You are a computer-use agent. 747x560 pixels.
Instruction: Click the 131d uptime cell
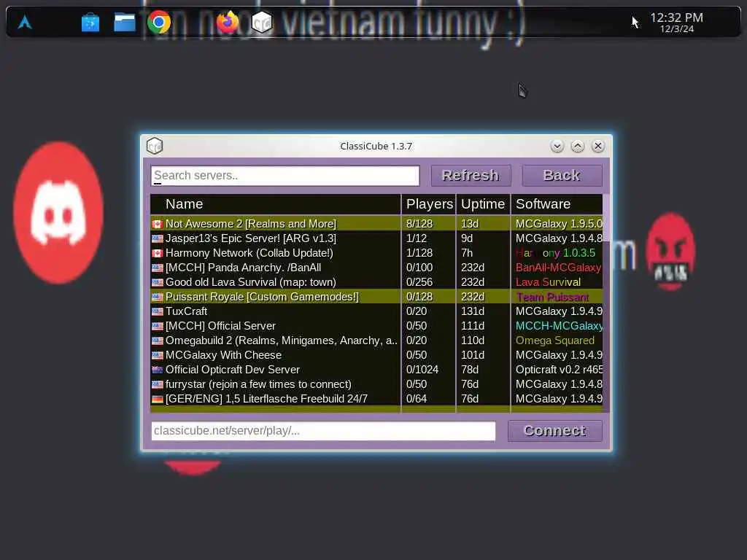pos(483,311)
